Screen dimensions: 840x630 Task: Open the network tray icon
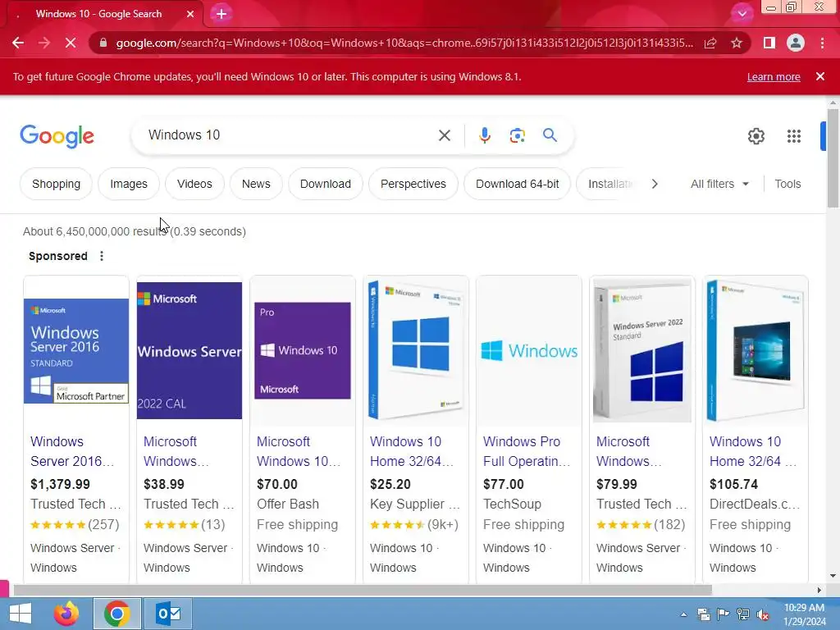[743, 614]
